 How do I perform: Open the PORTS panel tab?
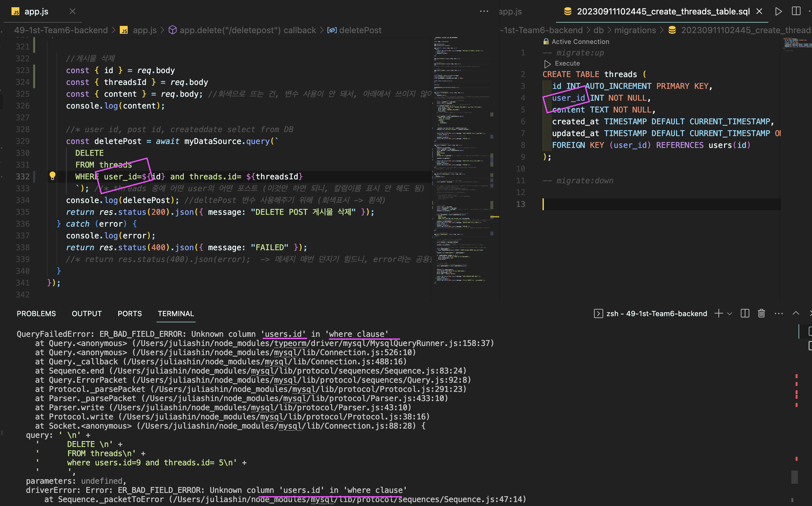(x=130, y=314)
